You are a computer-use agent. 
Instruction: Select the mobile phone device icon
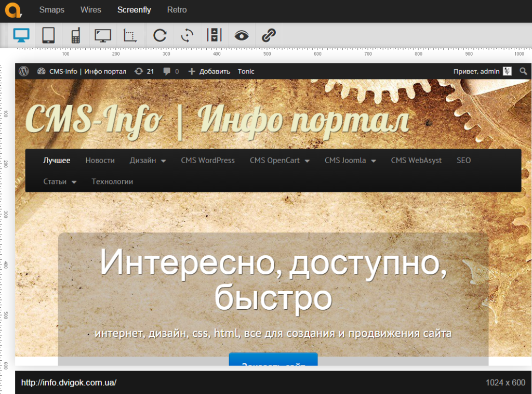pos(76,35)
